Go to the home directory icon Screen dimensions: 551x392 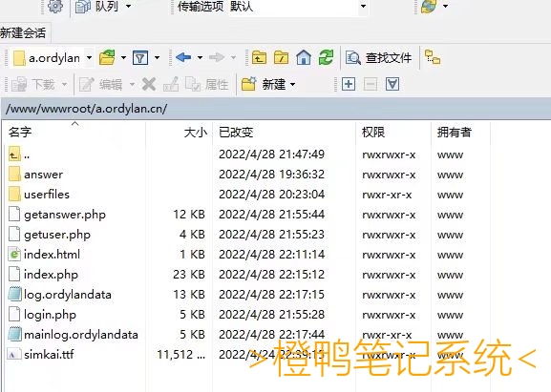click(304, 57)
